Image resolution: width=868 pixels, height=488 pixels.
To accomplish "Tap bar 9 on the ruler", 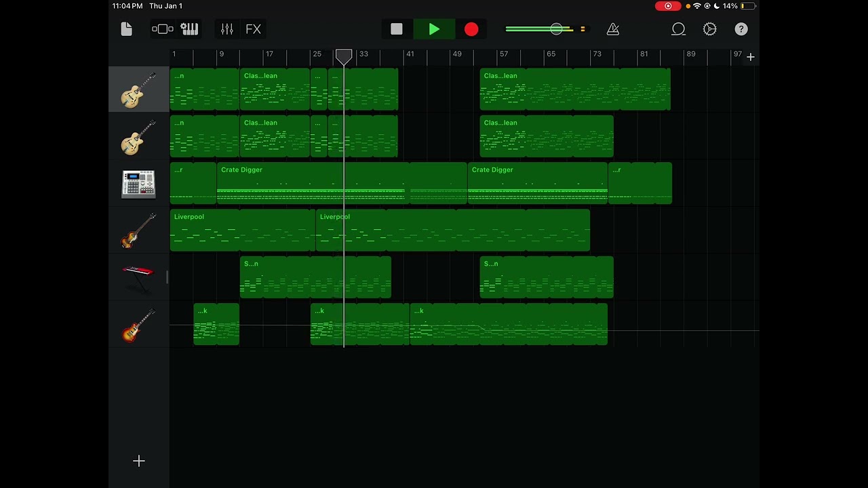I will point(221,54).
